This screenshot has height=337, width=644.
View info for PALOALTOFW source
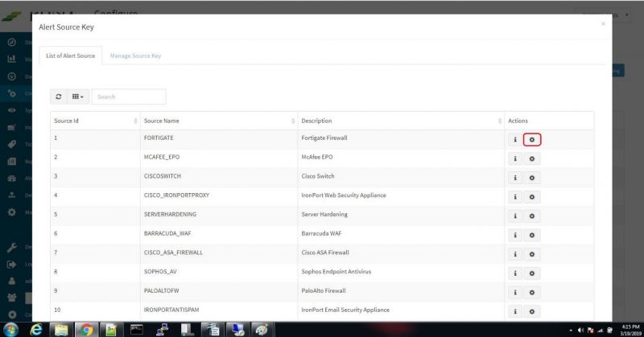click(515, 292)
